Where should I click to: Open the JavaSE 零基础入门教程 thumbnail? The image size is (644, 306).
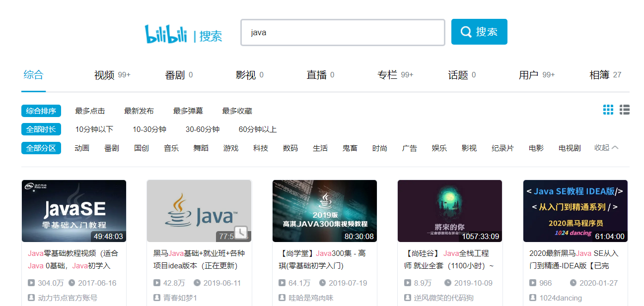coord(74,211)
